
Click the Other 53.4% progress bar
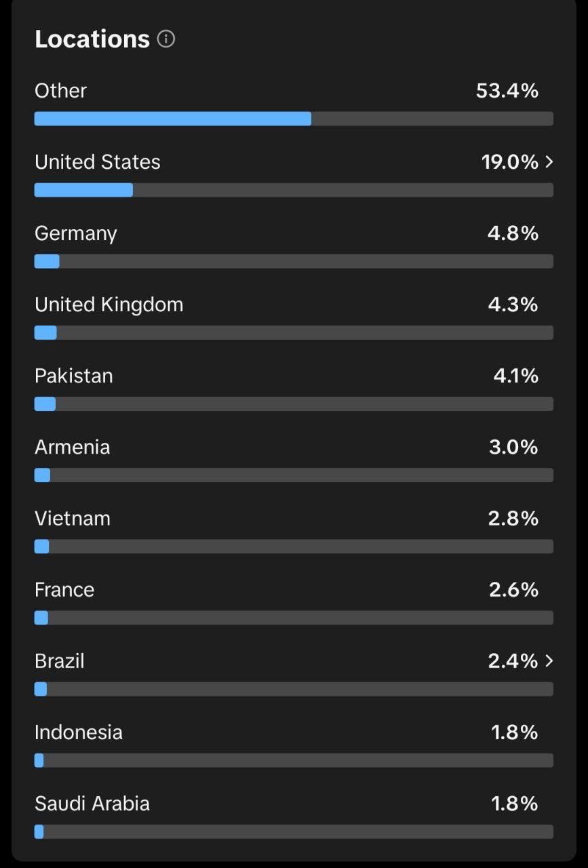(x=294, y=119)
